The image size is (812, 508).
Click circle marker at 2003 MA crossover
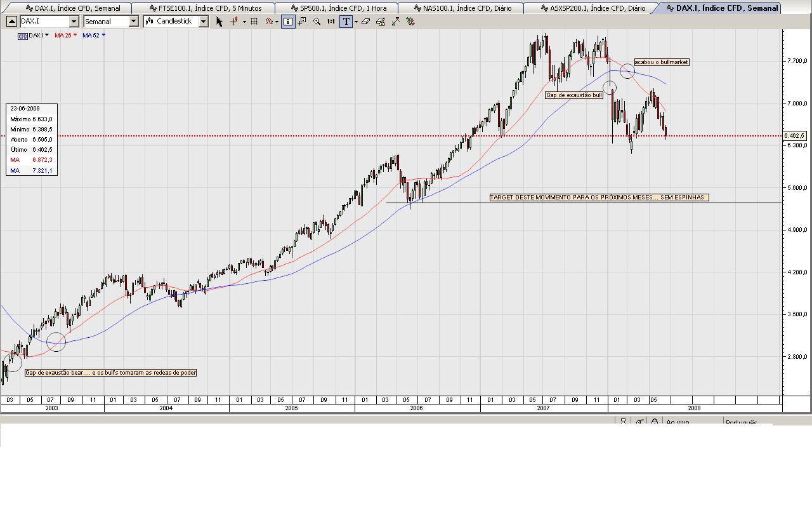[56, 342]
